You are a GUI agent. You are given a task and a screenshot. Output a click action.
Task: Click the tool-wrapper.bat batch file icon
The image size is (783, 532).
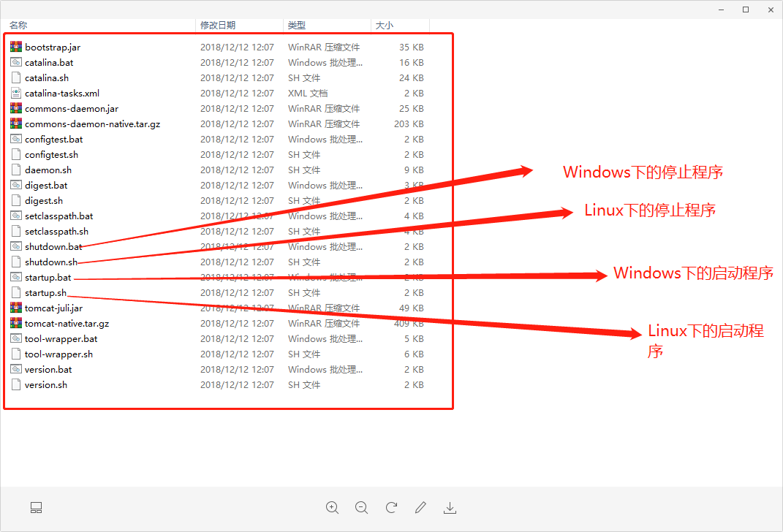click(16, 338)
